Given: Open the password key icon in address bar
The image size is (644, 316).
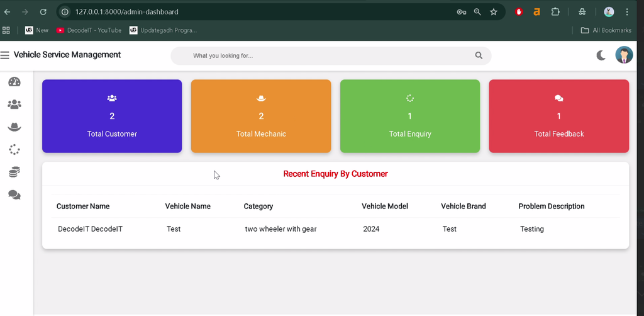Looking at the screenshot, I should pos(461,12).
